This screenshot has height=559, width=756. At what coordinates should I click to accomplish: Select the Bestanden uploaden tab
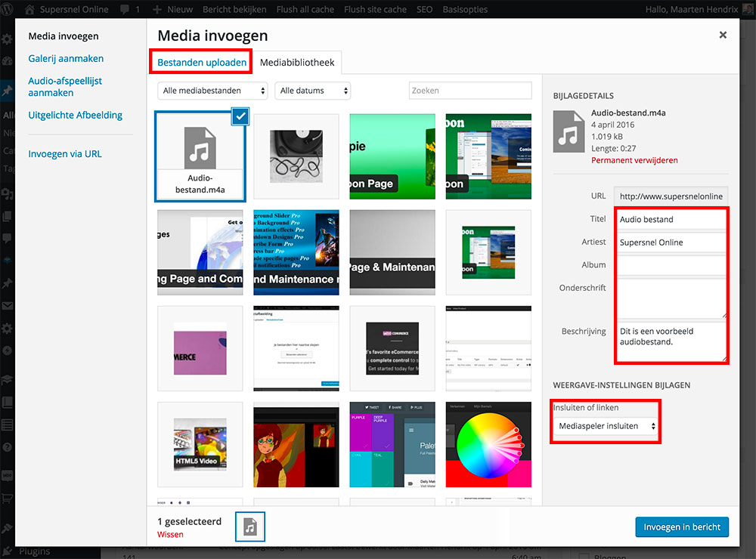200,63
